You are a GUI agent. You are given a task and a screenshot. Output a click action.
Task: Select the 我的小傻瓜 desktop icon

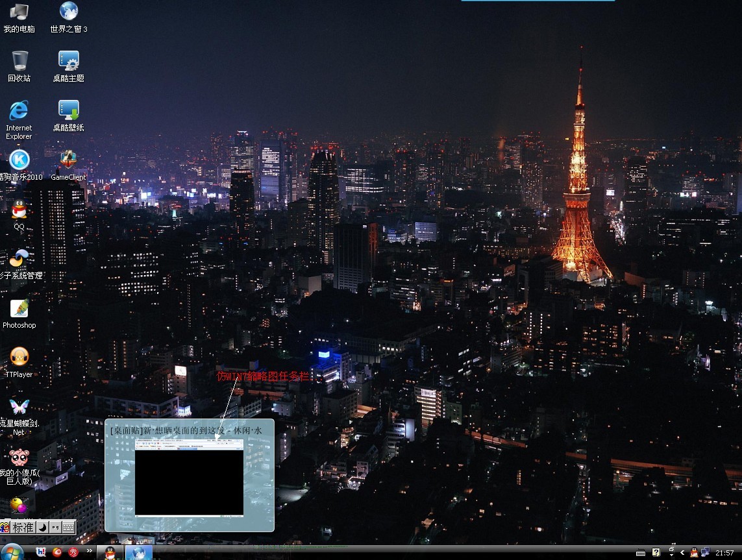coord(19,467)
